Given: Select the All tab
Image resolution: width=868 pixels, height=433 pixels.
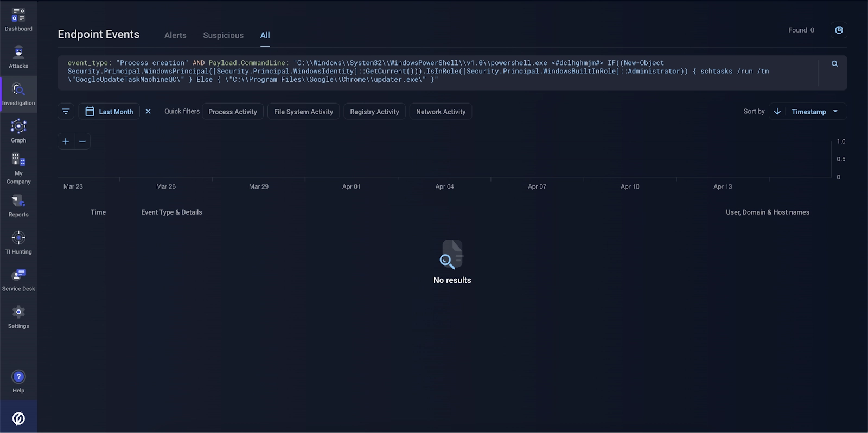Looking at the screenshot, I should pyautogui.click(x=265, y=35).
